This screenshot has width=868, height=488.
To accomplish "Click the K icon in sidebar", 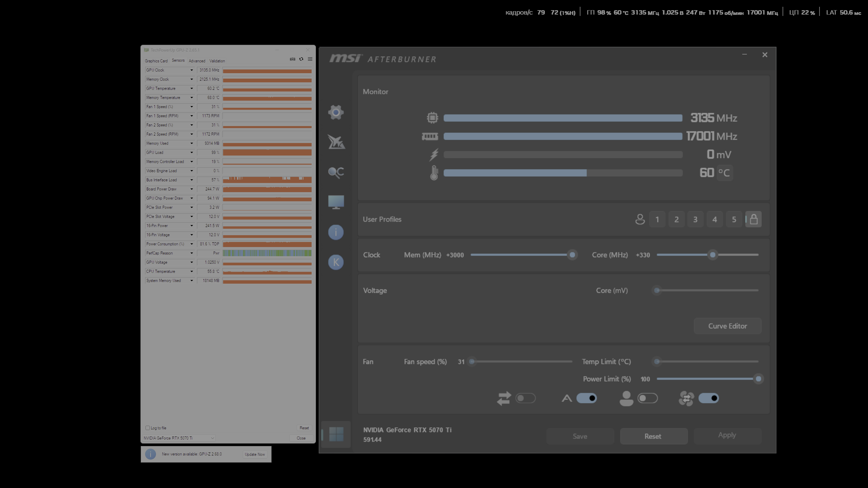I will pyautogui.click(x=336, y=262).
